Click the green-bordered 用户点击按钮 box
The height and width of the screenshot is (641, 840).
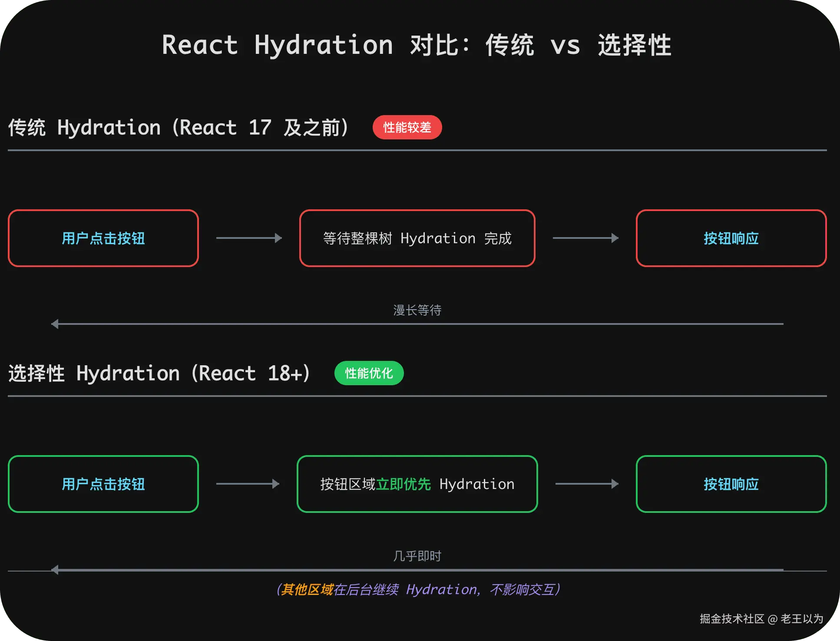pyautogui.click(x=103, y=484)
